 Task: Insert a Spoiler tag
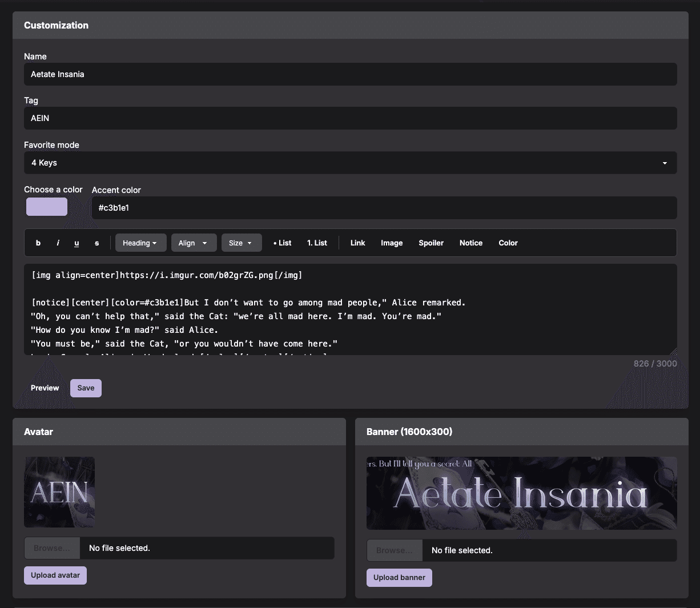(431, 243)
